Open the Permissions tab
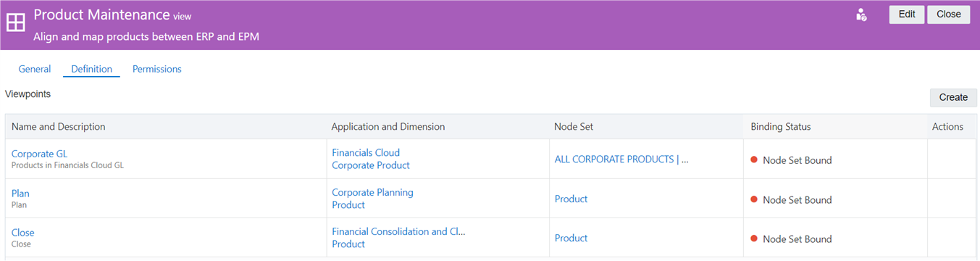 coord(156,69)
